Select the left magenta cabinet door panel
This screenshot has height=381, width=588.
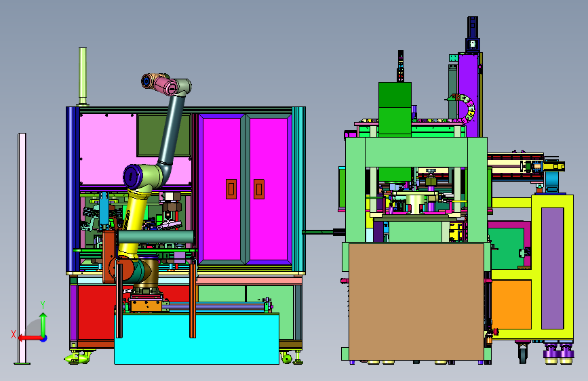coord(221,188)
